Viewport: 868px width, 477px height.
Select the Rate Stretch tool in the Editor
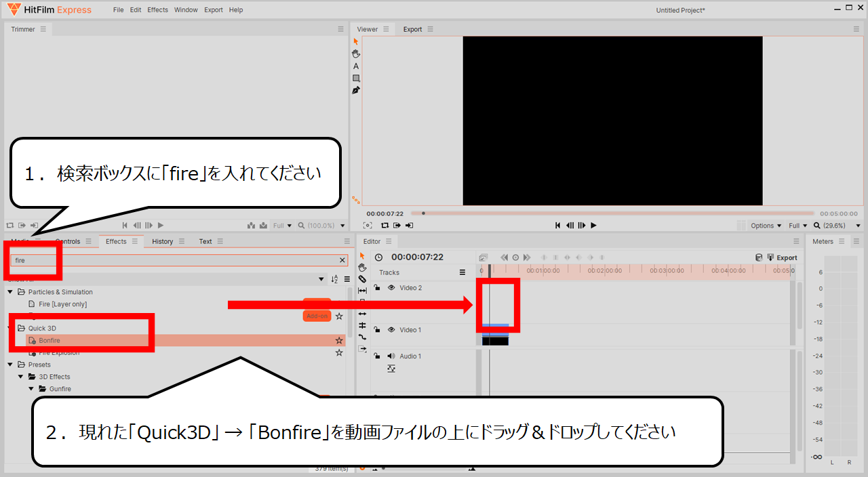362,337
